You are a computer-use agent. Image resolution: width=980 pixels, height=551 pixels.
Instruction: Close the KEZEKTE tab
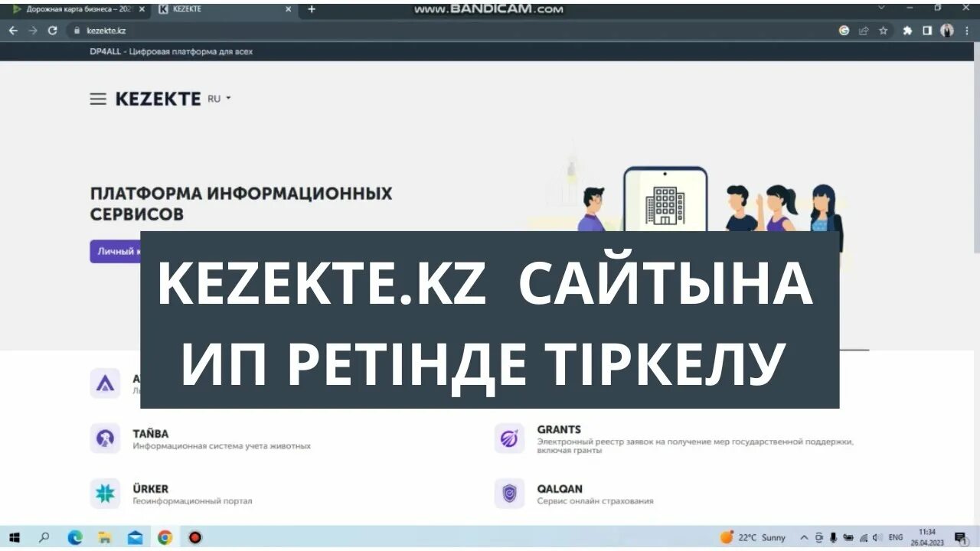(x=289, y=9)
